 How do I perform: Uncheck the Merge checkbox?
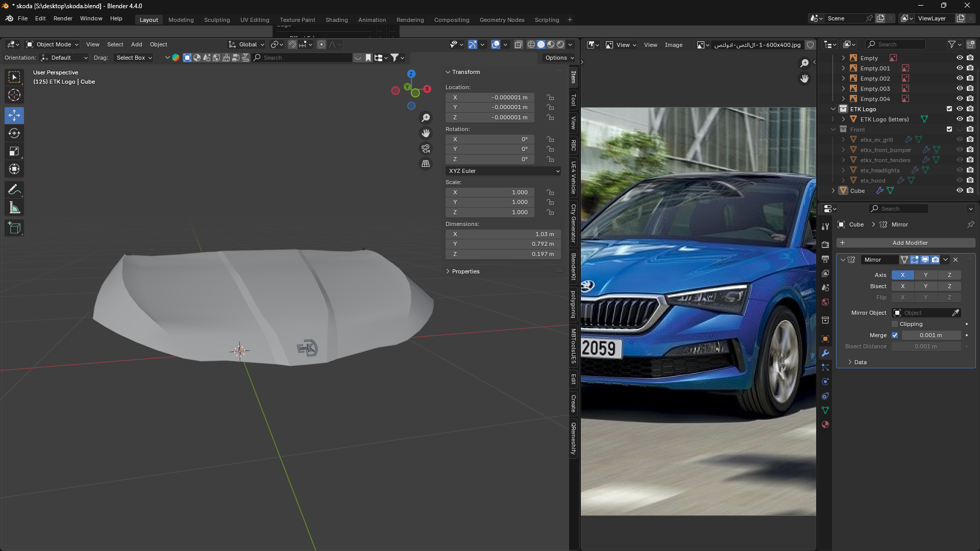coord(895,335)
